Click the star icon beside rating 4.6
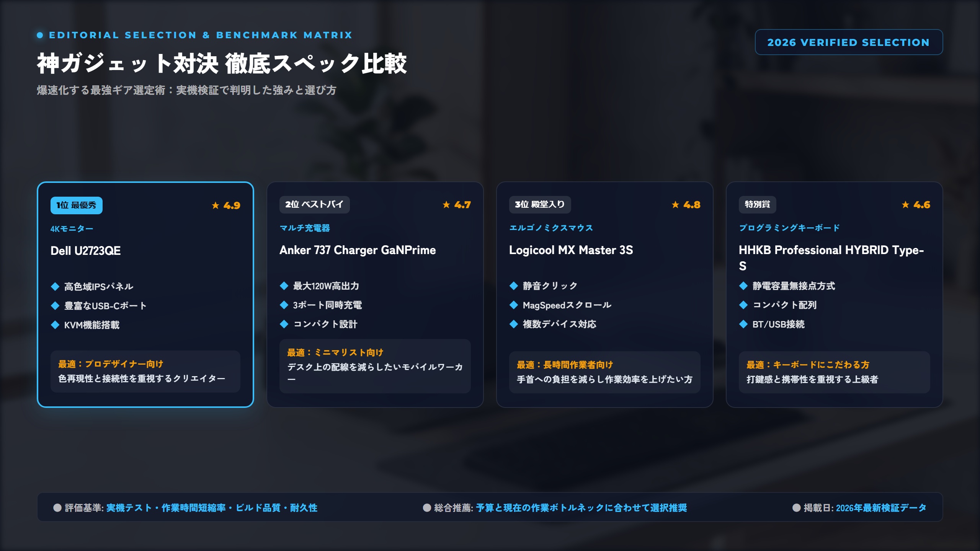 click(905, 205)
